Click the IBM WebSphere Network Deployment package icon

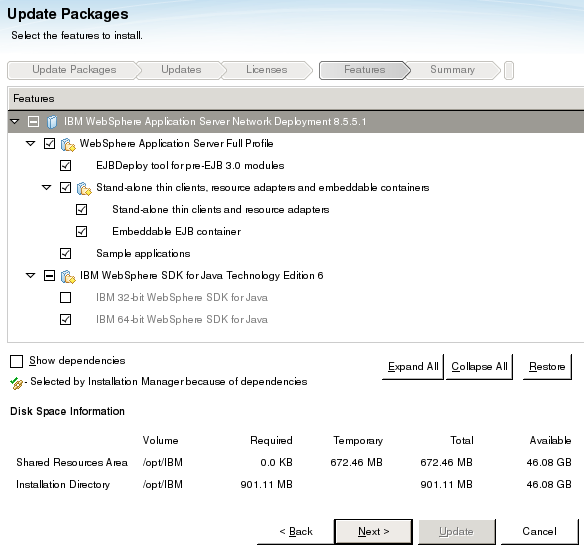pyautogui.click(x=52, y=121)
